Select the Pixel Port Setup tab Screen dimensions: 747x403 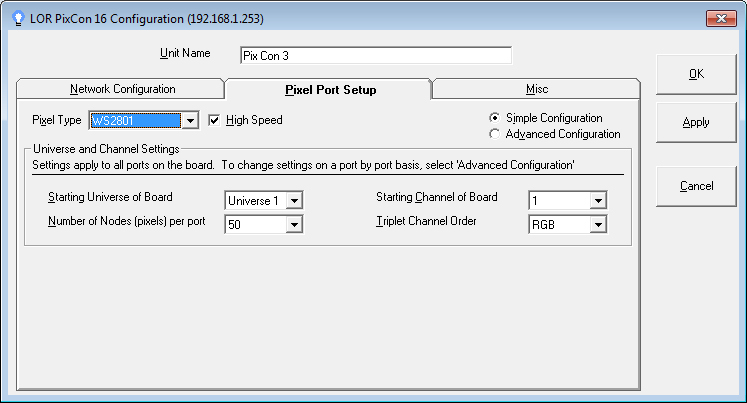[331, 90]
